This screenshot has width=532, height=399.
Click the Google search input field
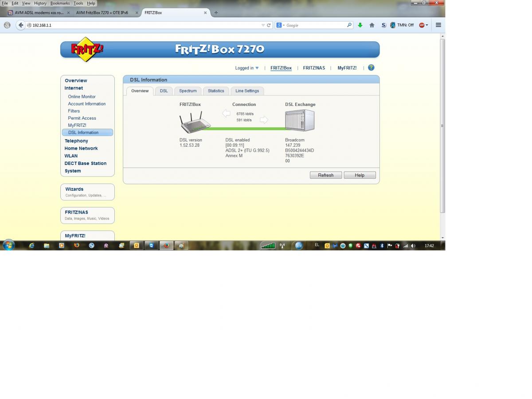[x=315, y=25]
